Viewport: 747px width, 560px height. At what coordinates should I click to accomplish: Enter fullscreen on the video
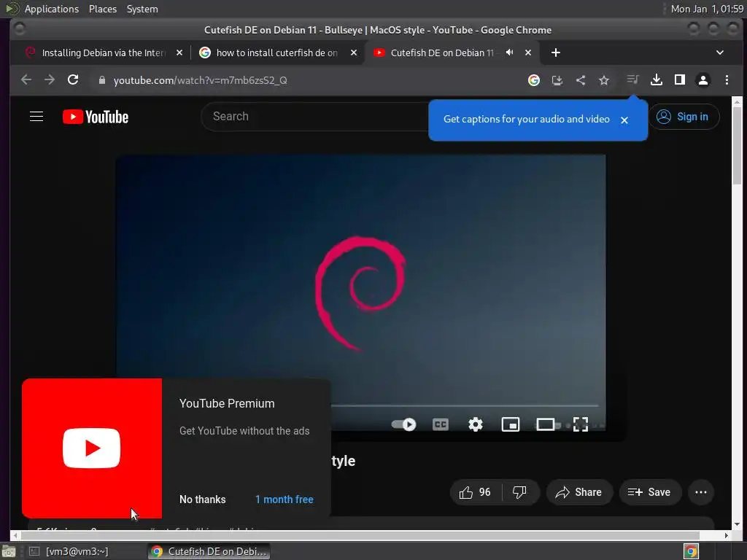580,424
